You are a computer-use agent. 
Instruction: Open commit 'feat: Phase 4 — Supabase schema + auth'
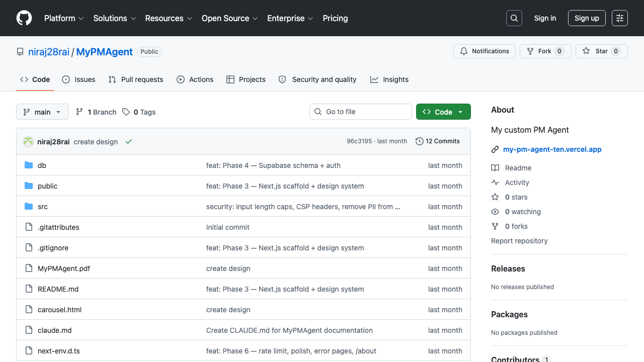tap(273, 165)
